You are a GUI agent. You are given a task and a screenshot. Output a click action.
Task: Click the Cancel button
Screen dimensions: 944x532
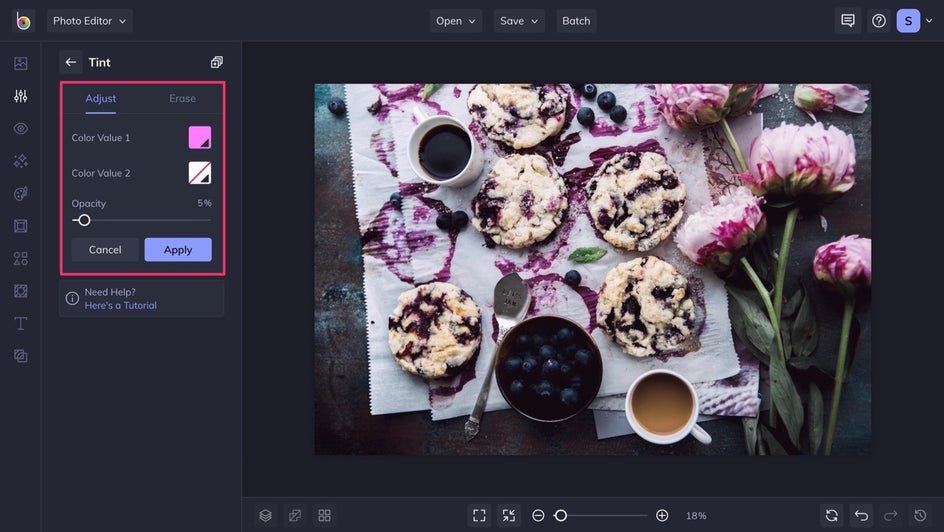105,250
